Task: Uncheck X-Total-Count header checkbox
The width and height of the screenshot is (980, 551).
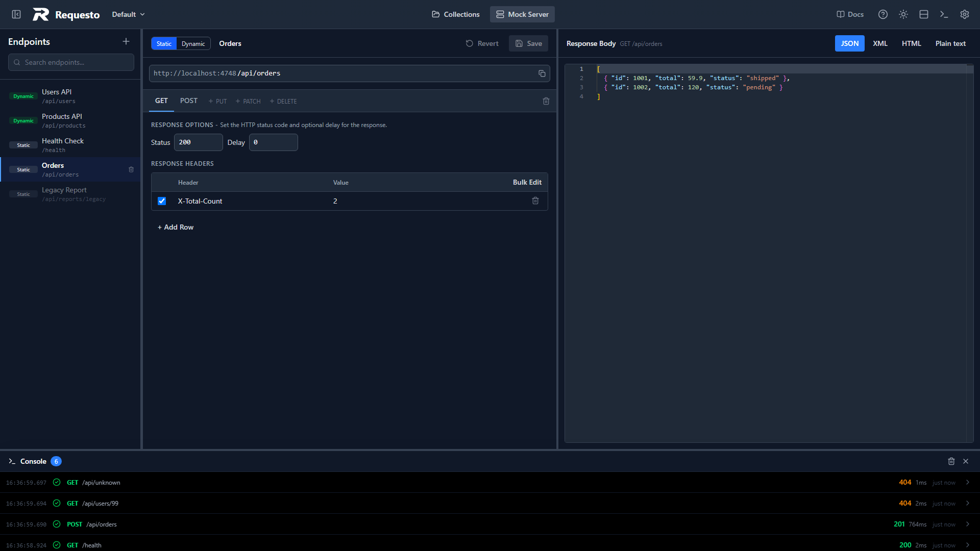Action: pos(162,201)
